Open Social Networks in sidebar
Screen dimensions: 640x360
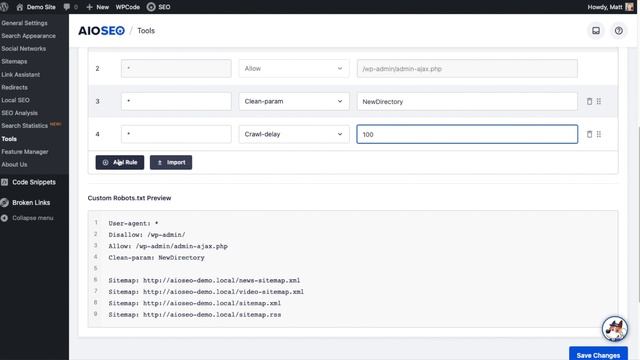click(23, 49)
